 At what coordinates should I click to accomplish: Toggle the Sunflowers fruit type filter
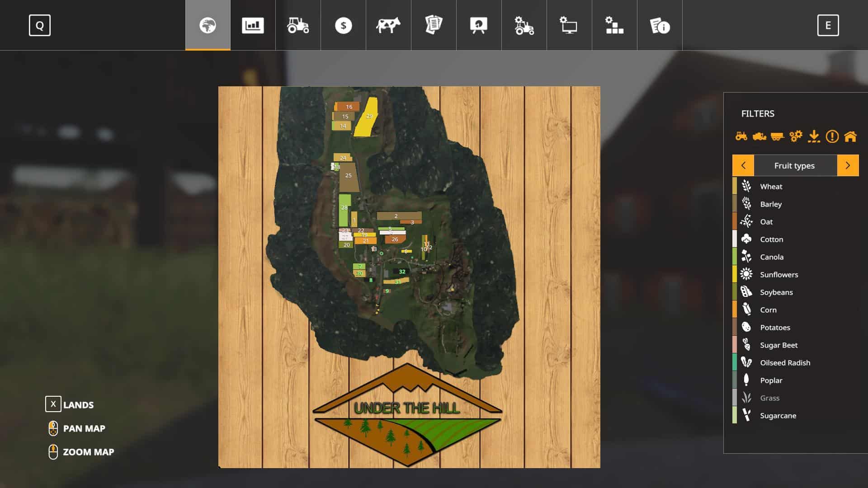tap(778, 274)
